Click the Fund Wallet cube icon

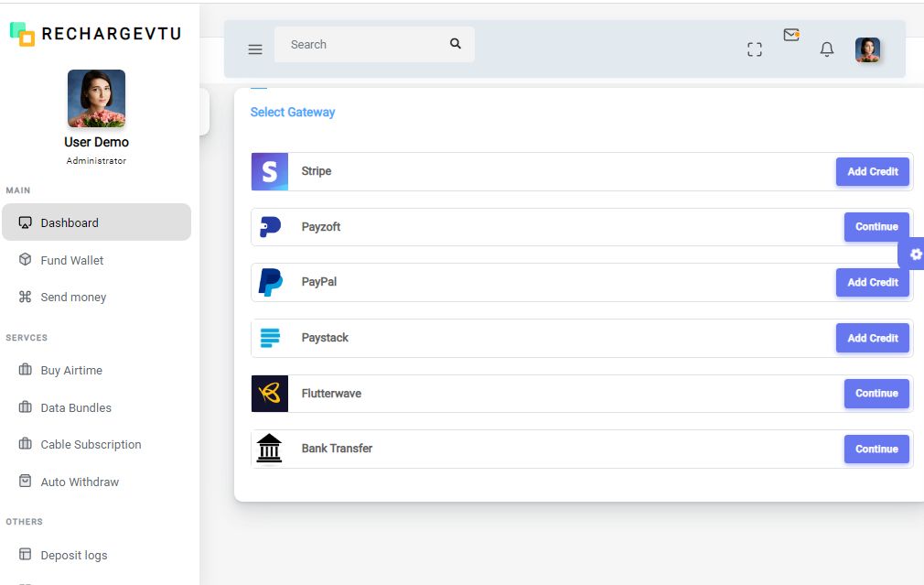pos(25,259)
